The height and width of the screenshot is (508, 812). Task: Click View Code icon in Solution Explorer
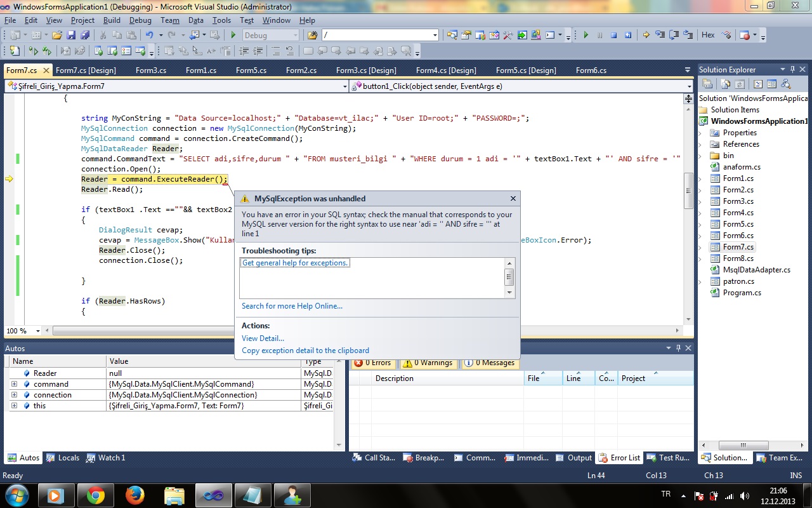pos(758,84)
